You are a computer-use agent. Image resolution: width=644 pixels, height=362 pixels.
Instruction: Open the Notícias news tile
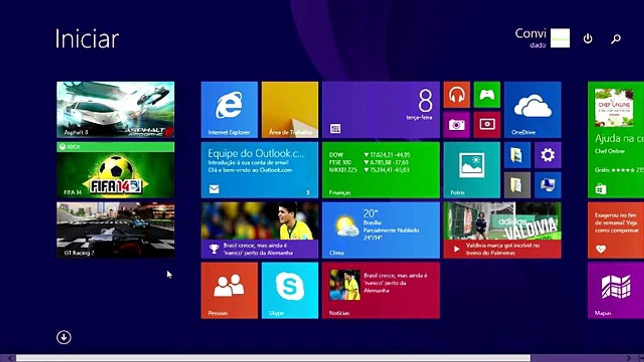(381, 290)
